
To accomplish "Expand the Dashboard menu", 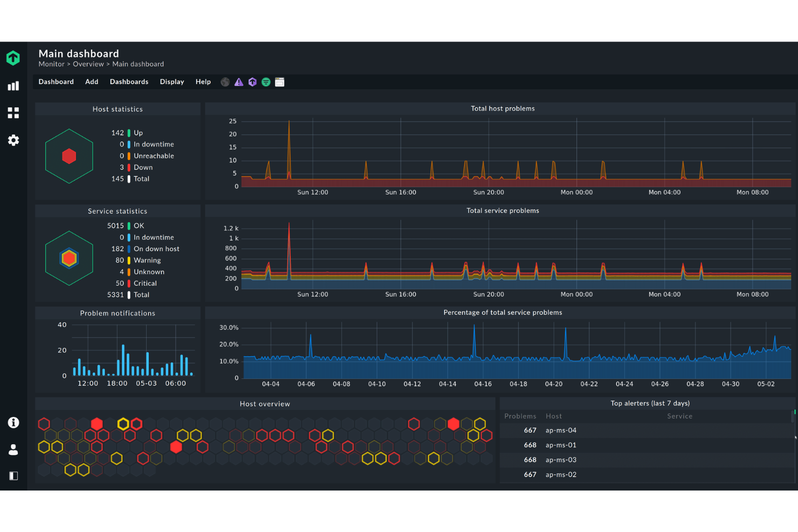I will tap(56, 81).
